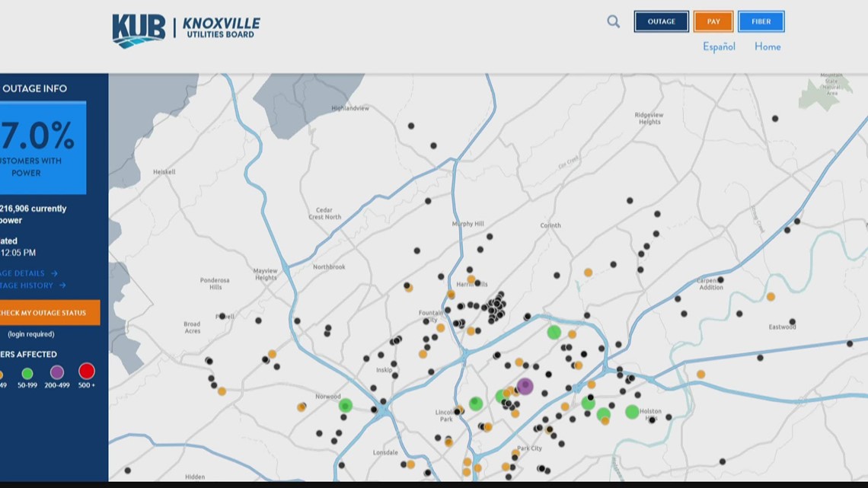This screenshot has width=868, height=488.
Task: Click the PAY button
Action: point(713,21)
